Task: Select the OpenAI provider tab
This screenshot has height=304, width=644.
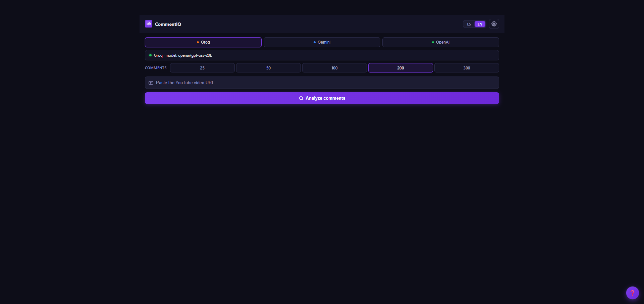Action: (441, 42)
